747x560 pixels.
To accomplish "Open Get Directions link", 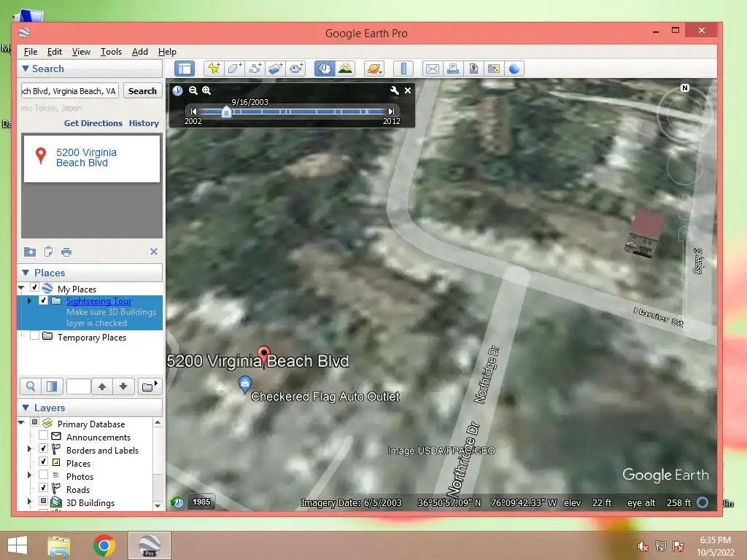I will [93, 123].
